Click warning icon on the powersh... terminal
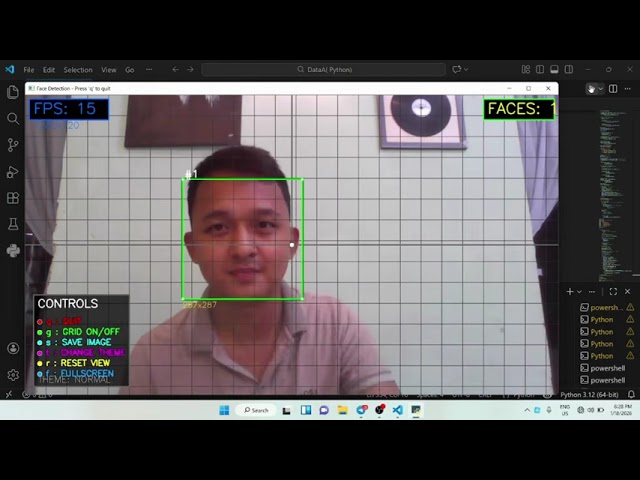 pos(630,307)
